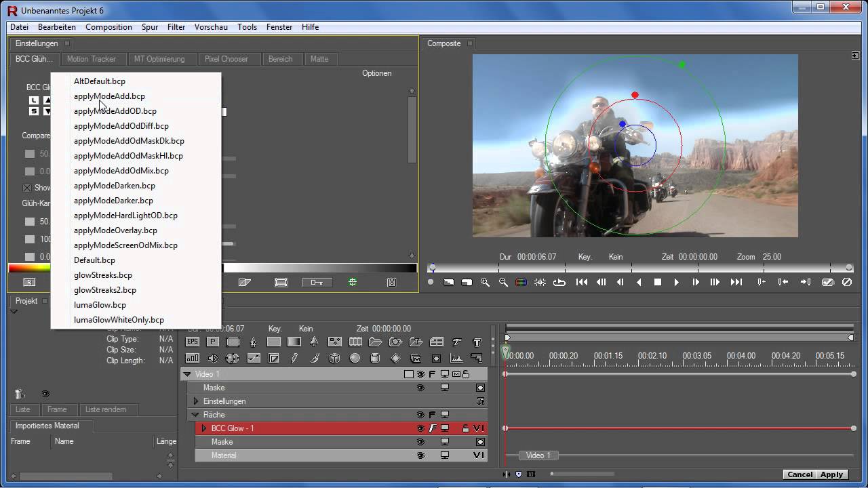Click the Apply button
This screenshot has height=488, width=868.
(x=831, y=474)
